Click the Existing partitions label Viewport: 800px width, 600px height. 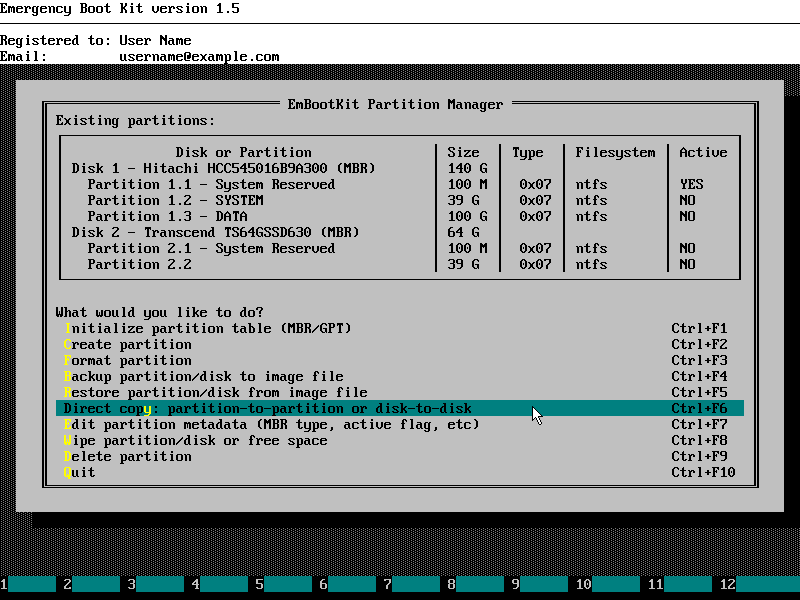coord(135,120)
